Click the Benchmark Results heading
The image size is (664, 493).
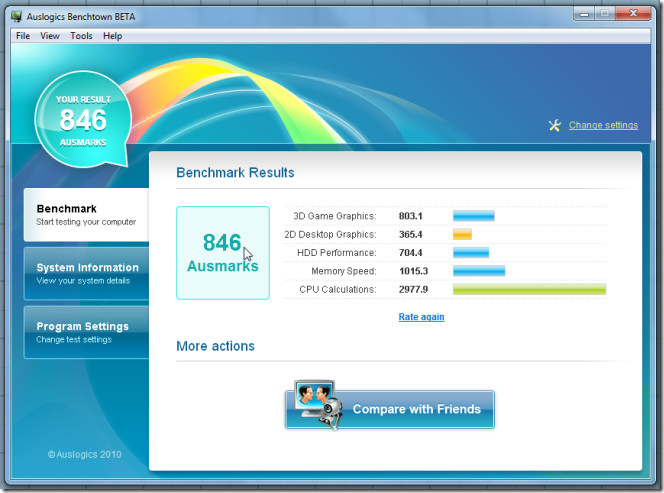[x=235, y=172]
